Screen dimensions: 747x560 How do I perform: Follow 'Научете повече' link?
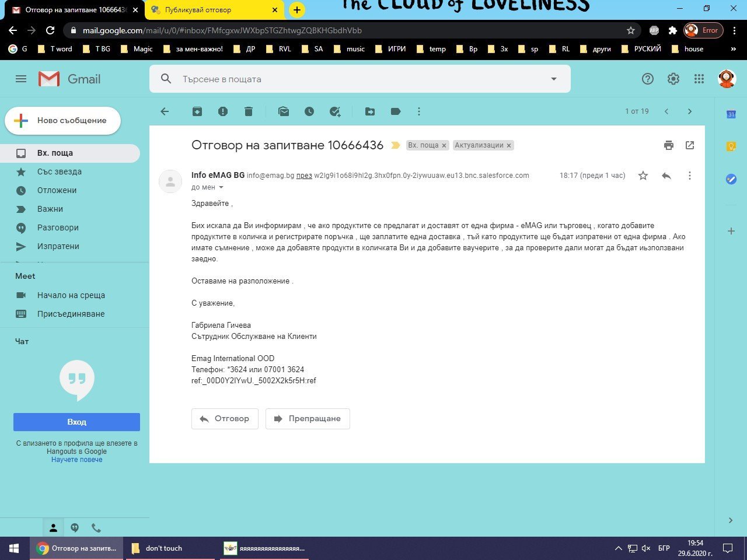(x=76, y=460)
